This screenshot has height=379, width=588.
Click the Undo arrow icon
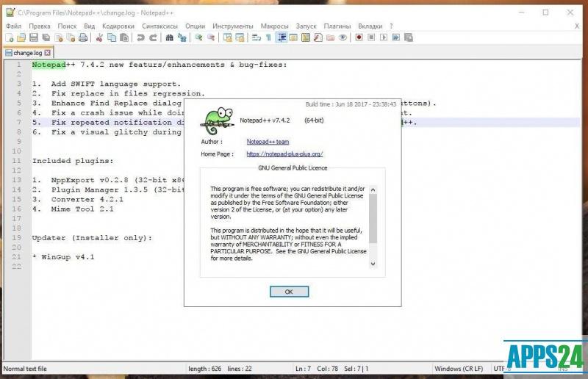click(140, 37)
